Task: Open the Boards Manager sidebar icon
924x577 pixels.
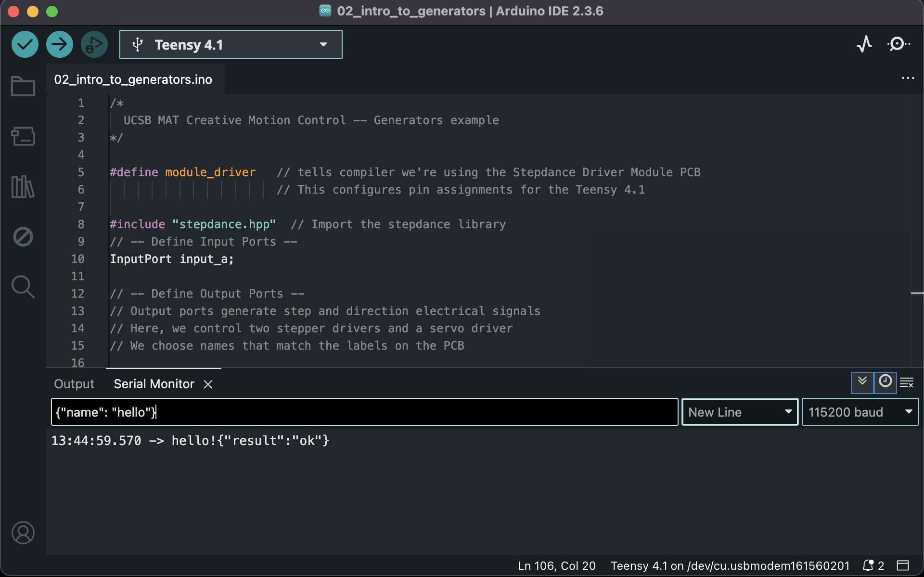Action: coord(23,136)
